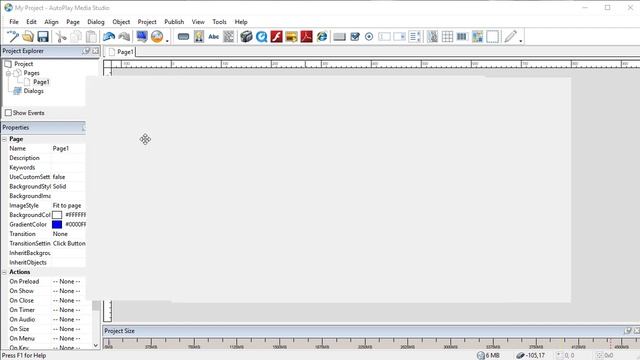Screen dimensions: 640x360
Task: Open the dropdown arrow beside the pencil icon
Action: click(x=520, y=40)
